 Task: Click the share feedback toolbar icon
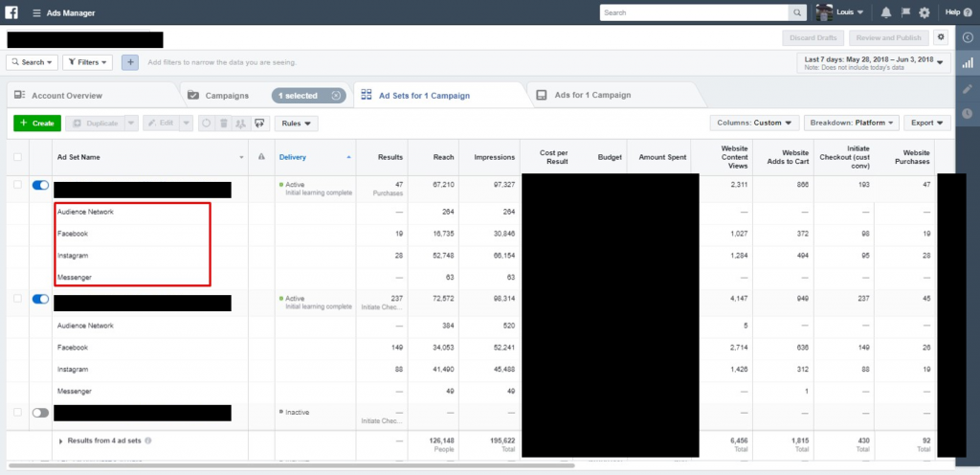258,124
